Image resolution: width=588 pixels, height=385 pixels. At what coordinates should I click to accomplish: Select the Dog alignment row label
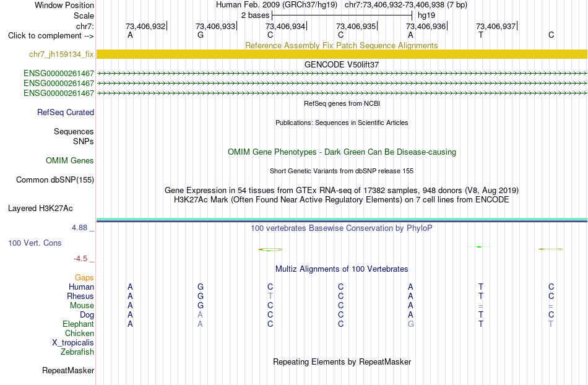click(x=87, y=315)
